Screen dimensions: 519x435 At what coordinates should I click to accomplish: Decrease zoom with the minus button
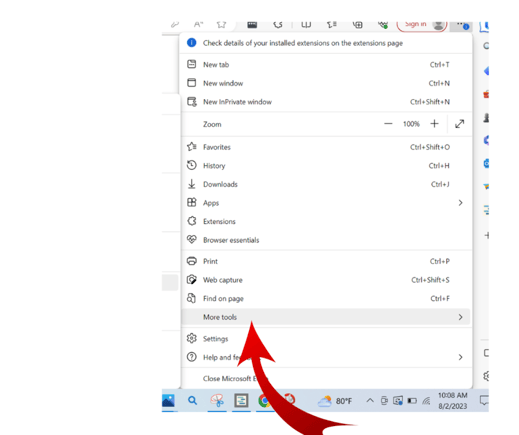388,124
